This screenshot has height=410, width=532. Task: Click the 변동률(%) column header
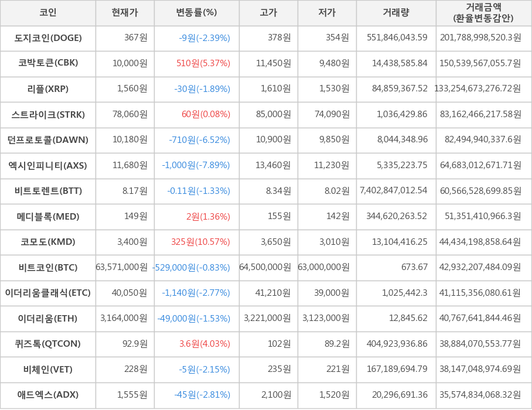coord(196,13)
